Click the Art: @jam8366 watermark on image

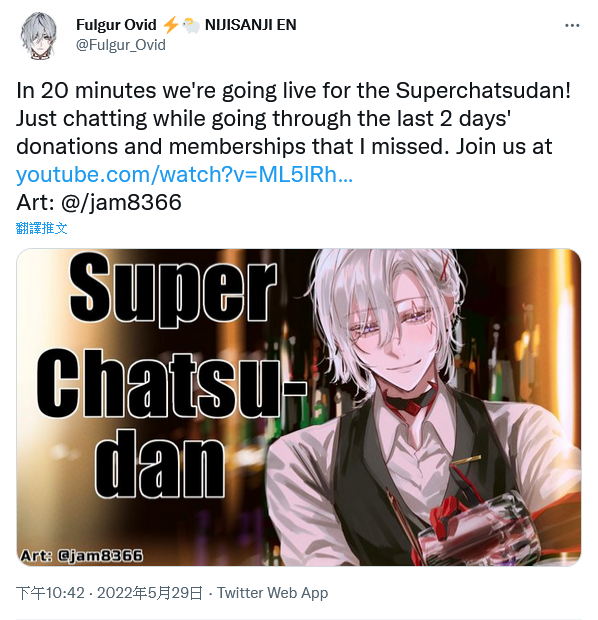(81, 555)
